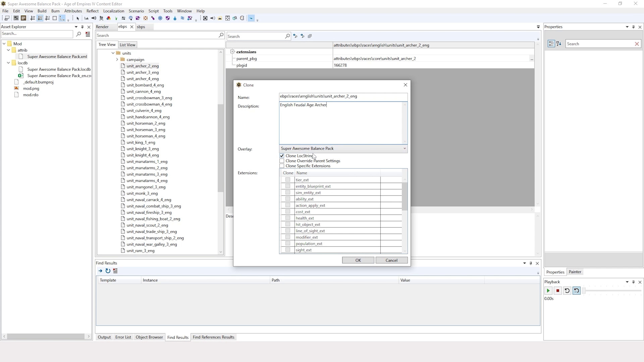Click Cancel in the Clone dialog
Viewport: 644px width, 362px height.
pyautogui.click(x=391, y=260)
